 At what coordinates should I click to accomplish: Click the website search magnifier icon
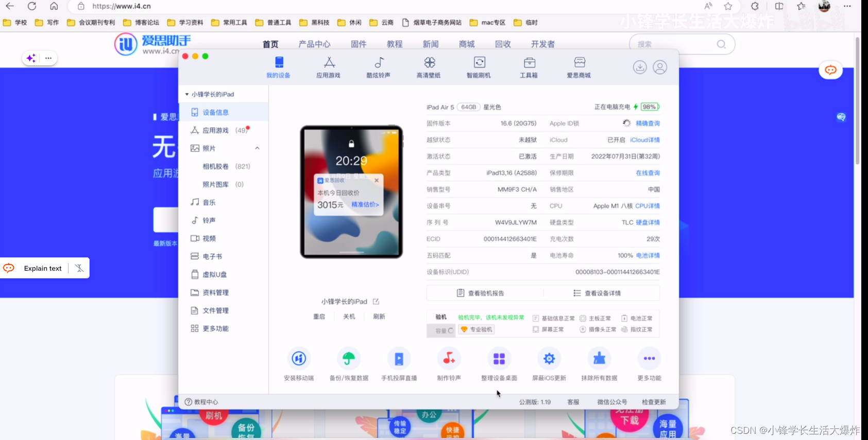pos(721,44)
